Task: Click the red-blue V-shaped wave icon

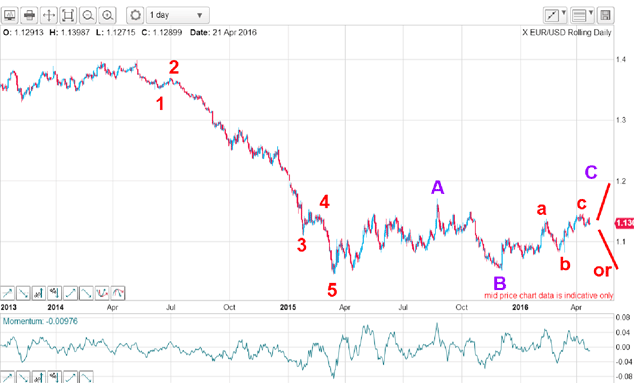Action: tap(102, 293)
